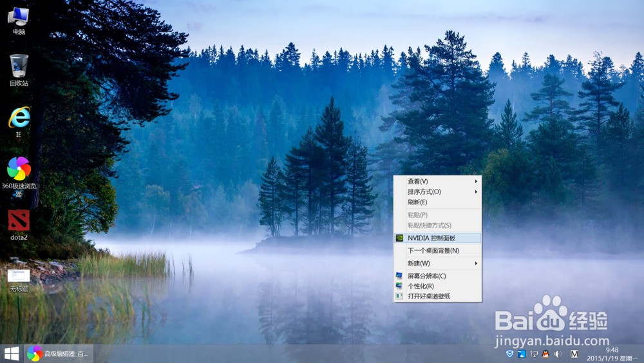Expand the 新建(W) submenu

pyautogui.click(x=437, y=263)
